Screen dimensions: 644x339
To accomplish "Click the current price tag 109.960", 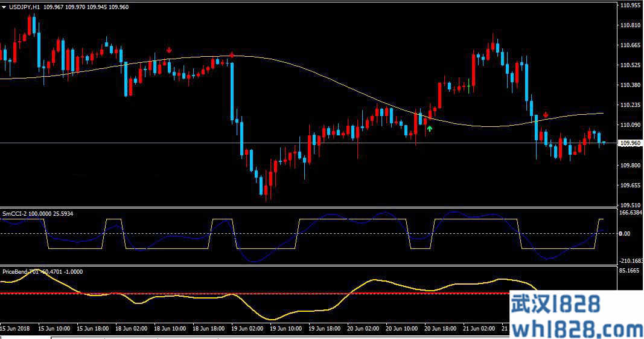I will point(630,143).
